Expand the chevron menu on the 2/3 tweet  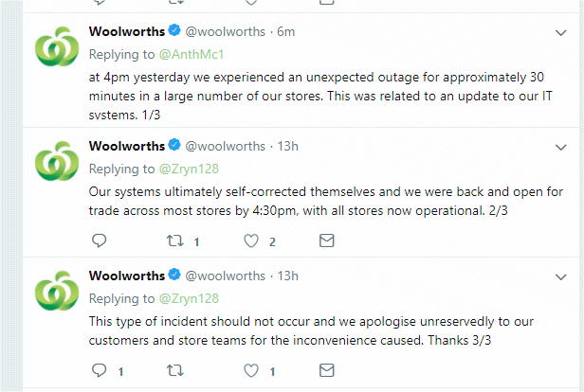tap(559, 145)
